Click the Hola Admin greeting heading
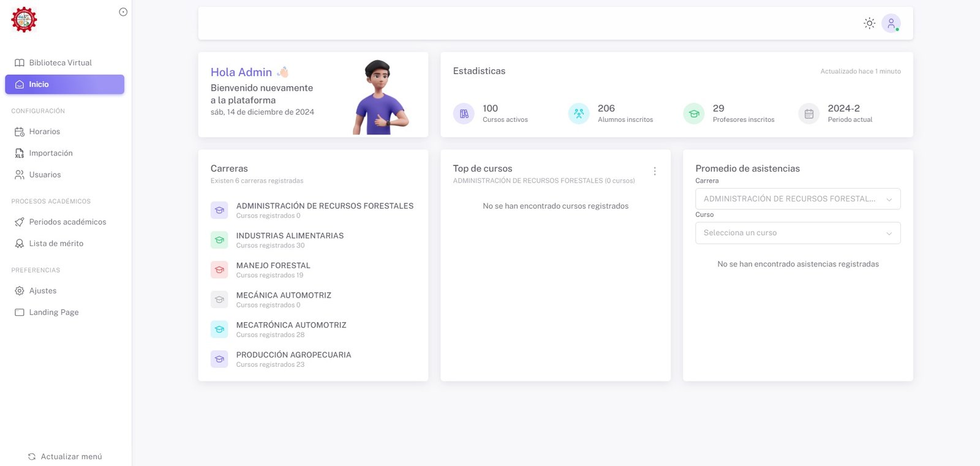The image size is (980, 466). (x=249, y=72)
